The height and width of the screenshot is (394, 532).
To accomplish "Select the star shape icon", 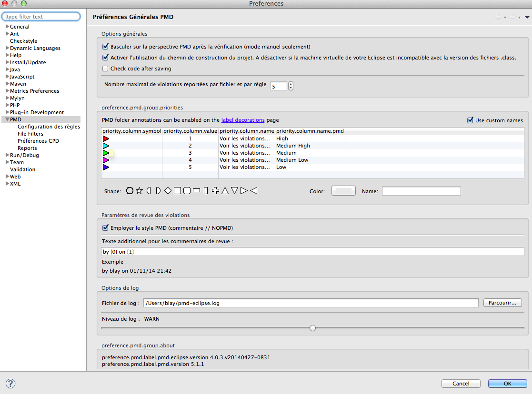I will [x=139, y=191].
